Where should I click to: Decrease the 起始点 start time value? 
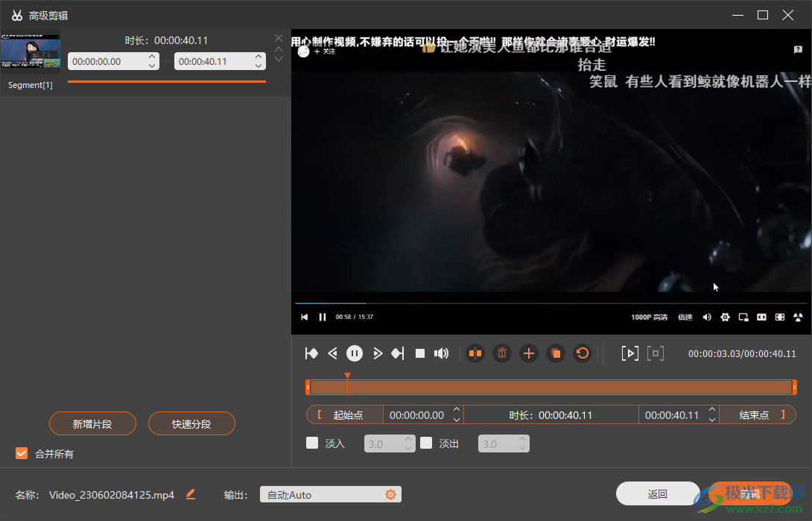click(457, 420)
